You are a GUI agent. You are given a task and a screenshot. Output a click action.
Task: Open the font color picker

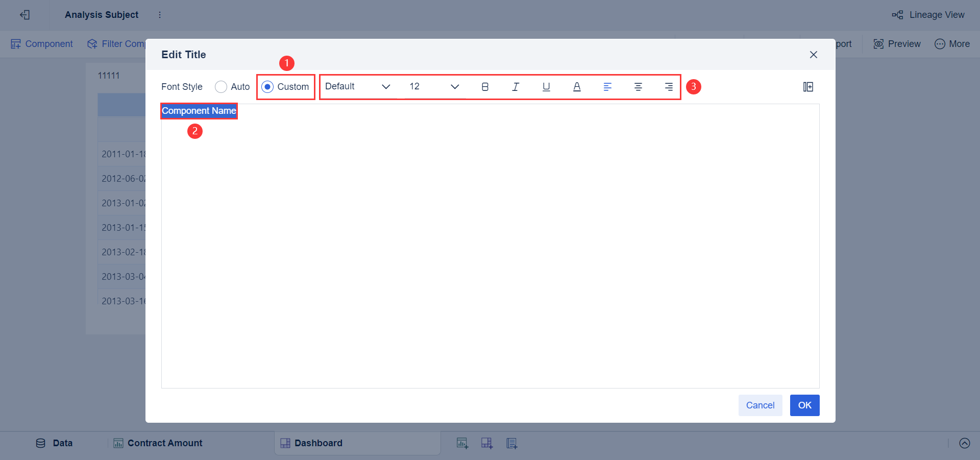tap(577, 87)
